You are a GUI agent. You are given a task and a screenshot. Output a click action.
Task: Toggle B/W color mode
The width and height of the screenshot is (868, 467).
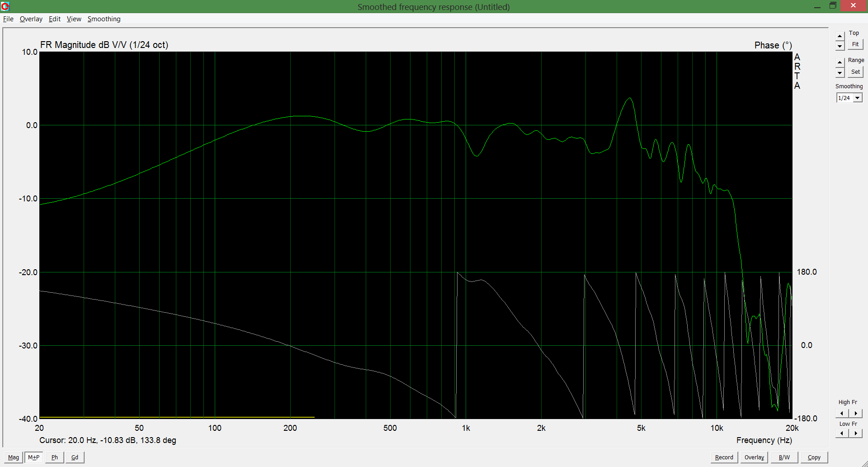coord(784,457)
